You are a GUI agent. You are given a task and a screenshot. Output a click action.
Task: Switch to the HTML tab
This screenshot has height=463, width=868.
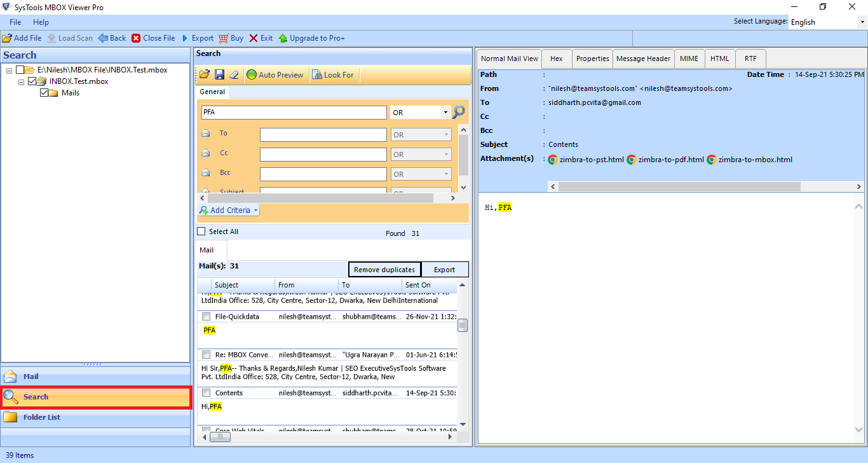point(719,59)
